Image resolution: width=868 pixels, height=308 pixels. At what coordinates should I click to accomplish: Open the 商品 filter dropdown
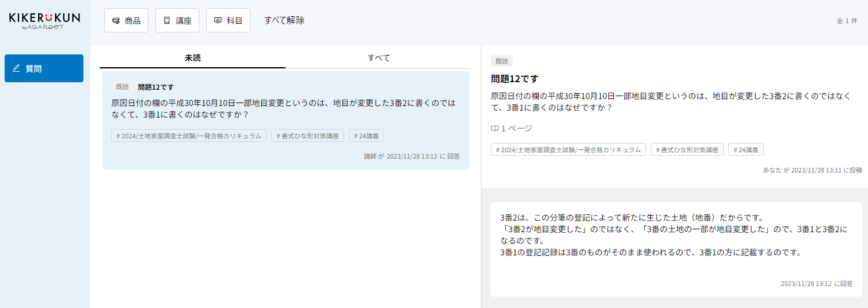click(126, 20)
